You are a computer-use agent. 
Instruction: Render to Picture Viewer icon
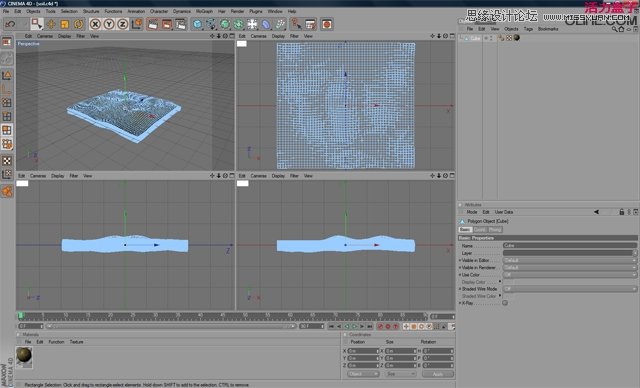coord(167,24)
